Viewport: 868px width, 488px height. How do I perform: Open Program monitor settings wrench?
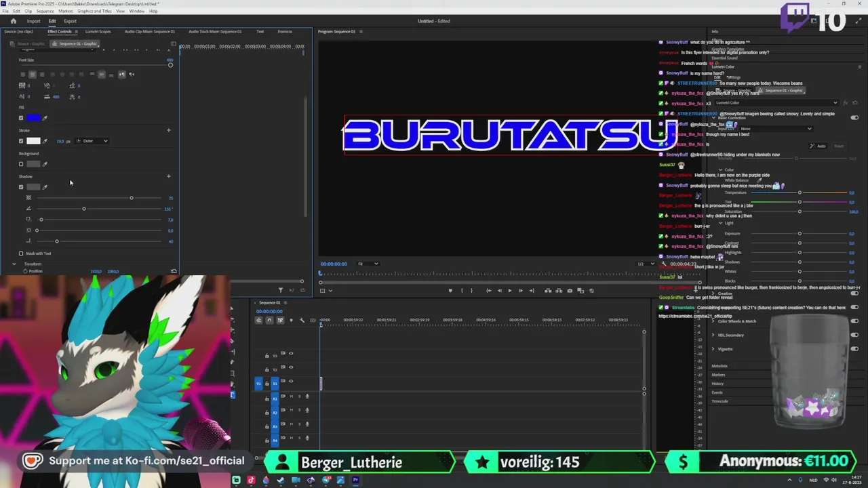point(664,264)
